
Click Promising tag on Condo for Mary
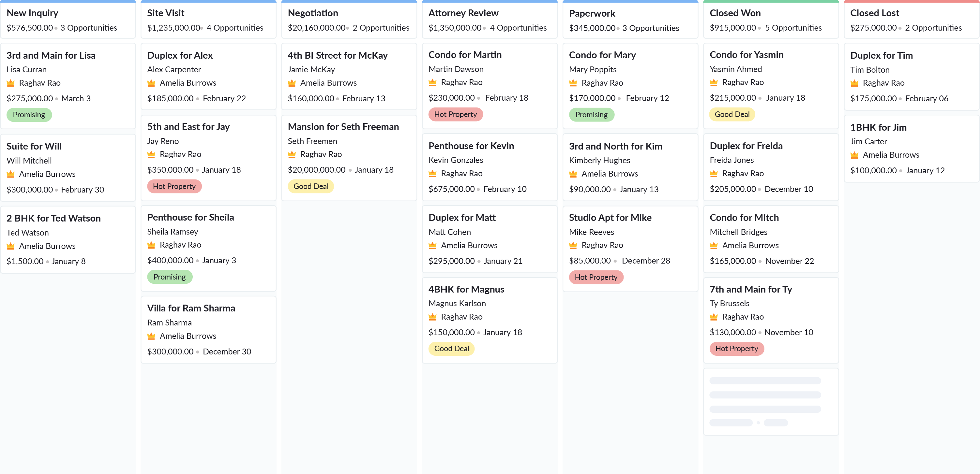tap(591, 115)
